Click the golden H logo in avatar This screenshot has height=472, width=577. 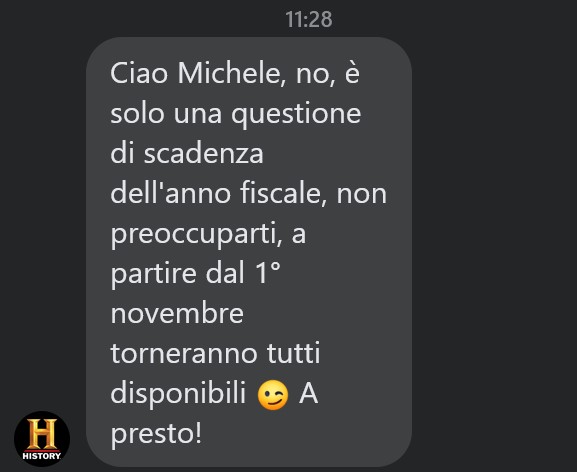42,434
